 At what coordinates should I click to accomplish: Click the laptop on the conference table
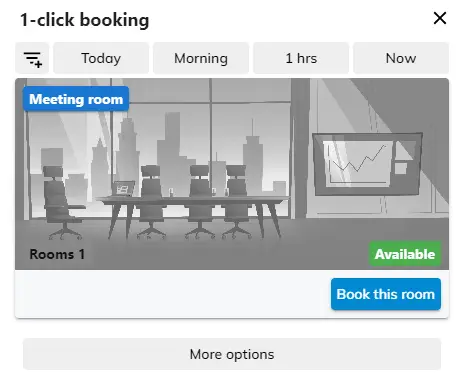click(x=123, y=189)
